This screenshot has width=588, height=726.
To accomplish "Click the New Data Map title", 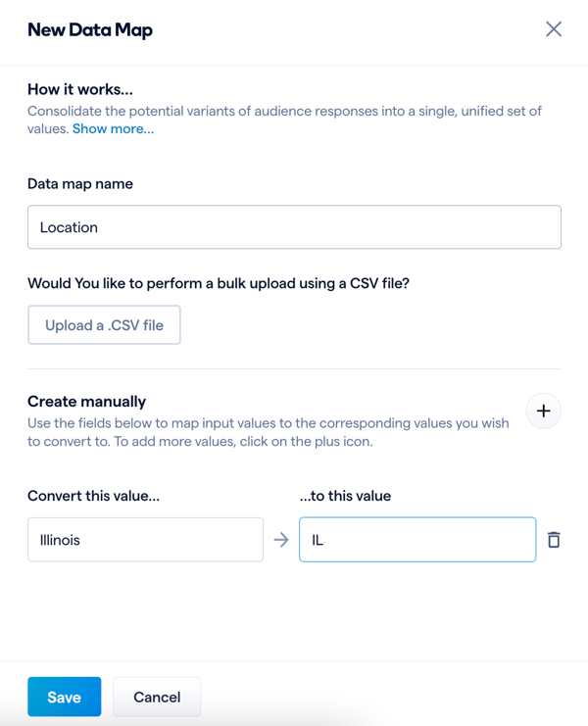I will [x=90, y=30].
